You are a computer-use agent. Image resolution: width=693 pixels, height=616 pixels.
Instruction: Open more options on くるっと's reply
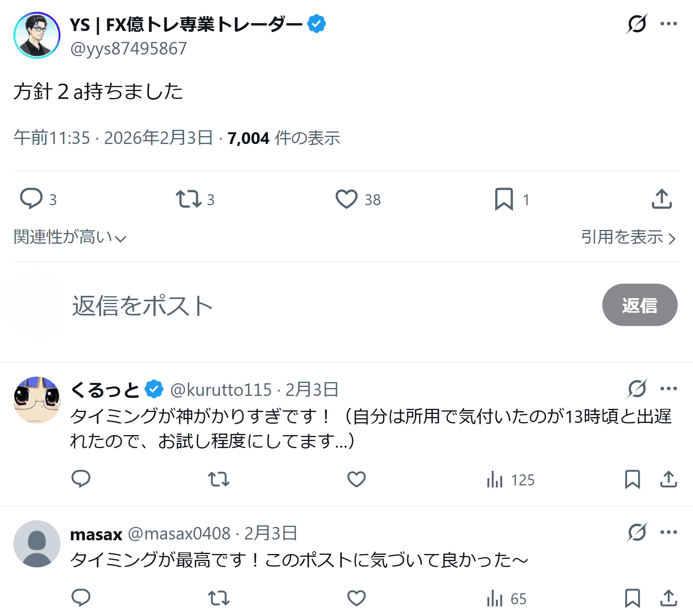(668, 389)
